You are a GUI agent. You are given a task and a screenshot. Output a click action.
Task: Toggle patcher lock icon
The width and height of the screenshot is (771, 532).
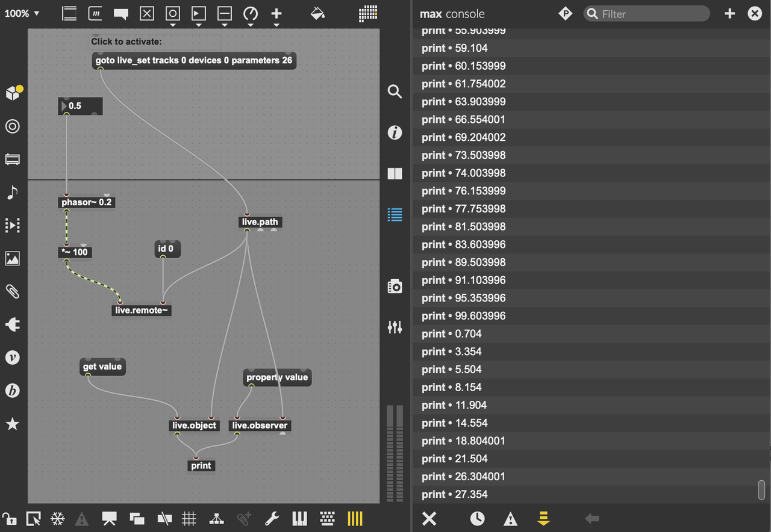pyautogui.click(x=9, y=518)
